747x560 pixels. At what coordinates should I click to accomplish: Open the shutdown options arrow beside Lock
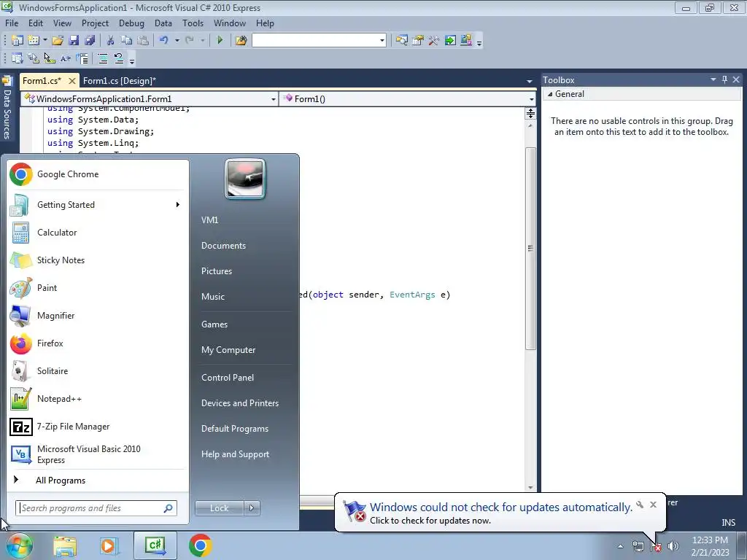click(x=252, y=508)
